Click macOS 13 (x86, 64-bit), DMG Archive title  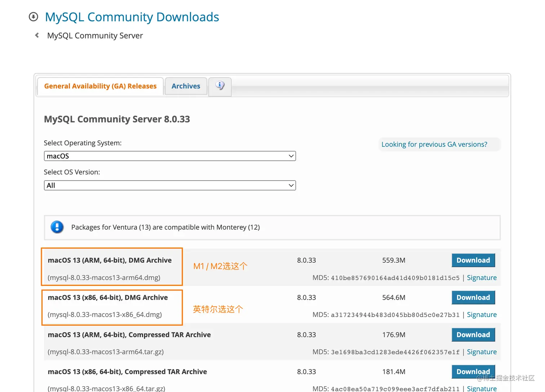[x=108, y=298]
